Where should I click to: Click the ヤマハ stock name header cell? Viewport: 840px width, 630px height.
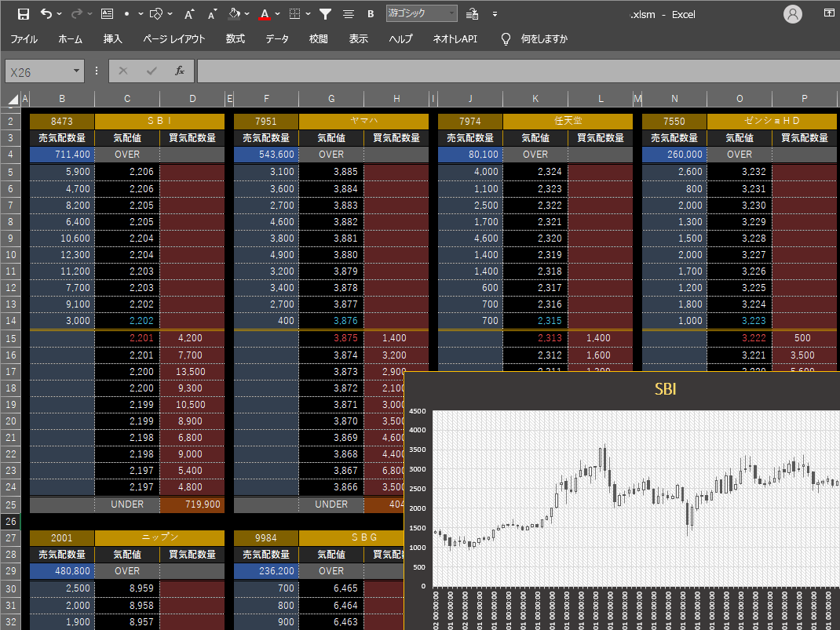pyautogui.click(x=363, y=121)
